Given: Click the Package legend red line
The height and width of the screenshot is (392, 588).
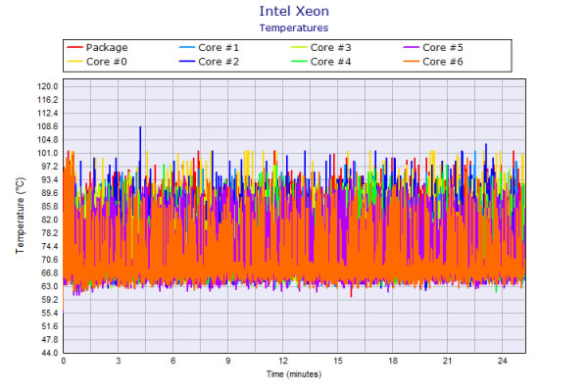Looking at the screenshot, I should tap(74, 48).
